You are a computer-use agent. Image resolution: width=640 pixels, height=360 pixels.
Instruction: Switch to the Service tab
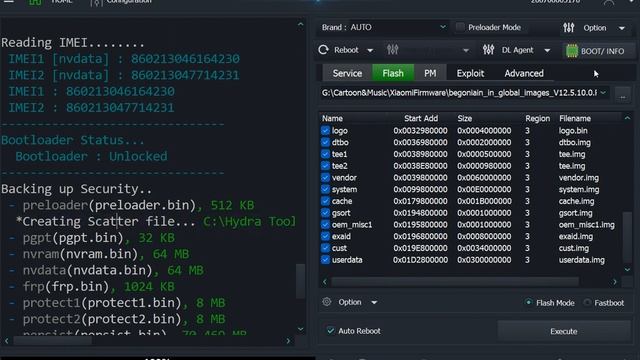click(x=347, y=73)
